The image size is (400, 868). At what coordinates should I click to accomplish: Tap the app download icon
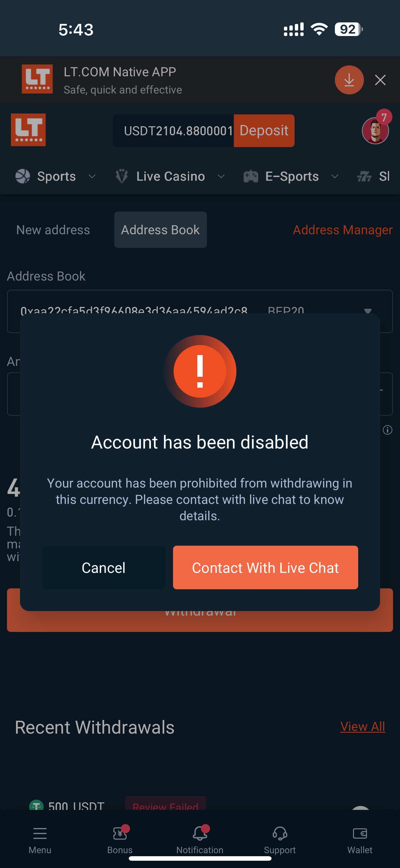349,80
